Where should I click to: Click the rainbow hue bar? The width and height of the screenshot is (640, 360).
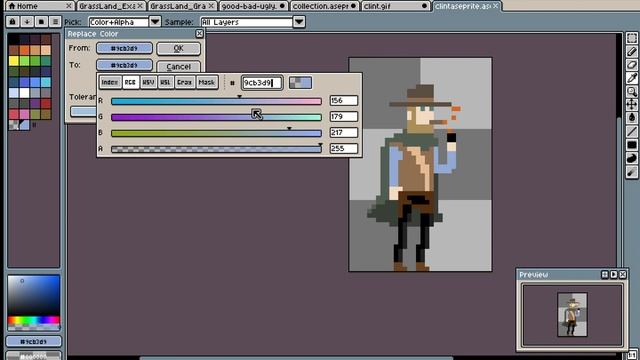point(34,320)
